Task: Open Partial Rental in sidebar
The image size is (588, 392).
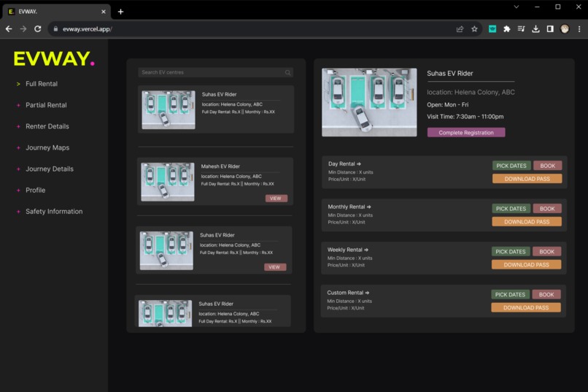Action: coord(46,105)
